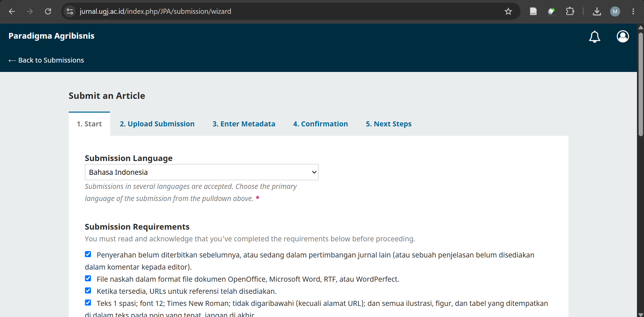644x317 pixels.
Task: Open notifications bell icon
Action: coord(595,37)
